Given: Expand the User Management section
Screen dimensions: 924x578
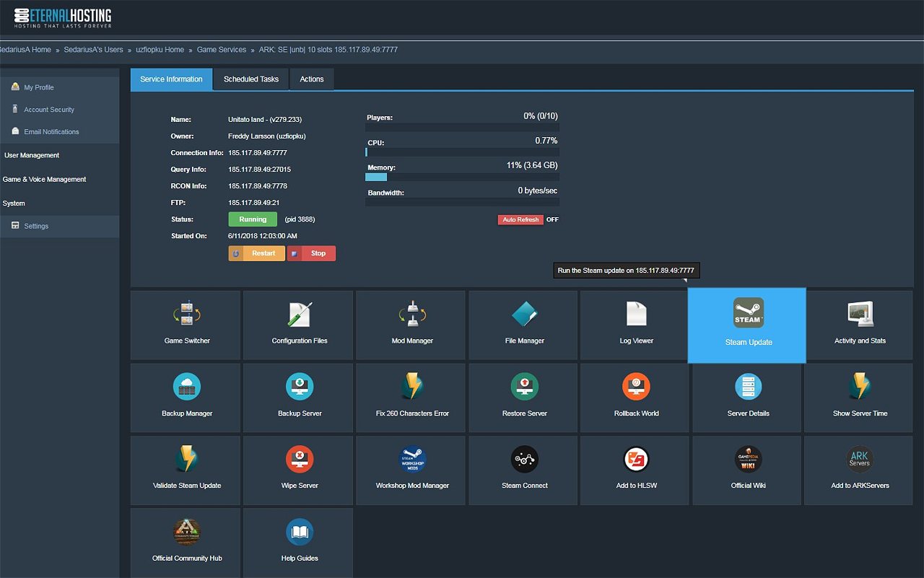Looking at the screenshot, I should pyautogui.click(x=32, y=155).
